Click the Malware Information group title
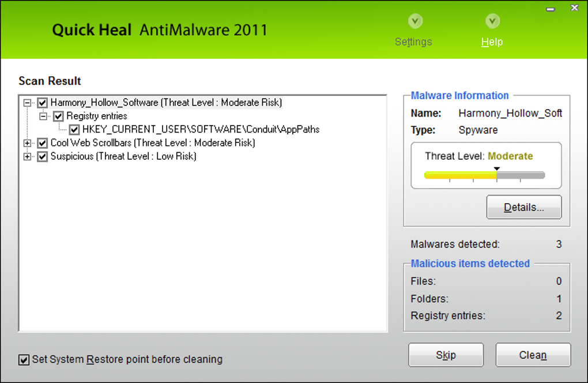The height and width of the screenshot is (383, 588). click(x=460, y=96)
